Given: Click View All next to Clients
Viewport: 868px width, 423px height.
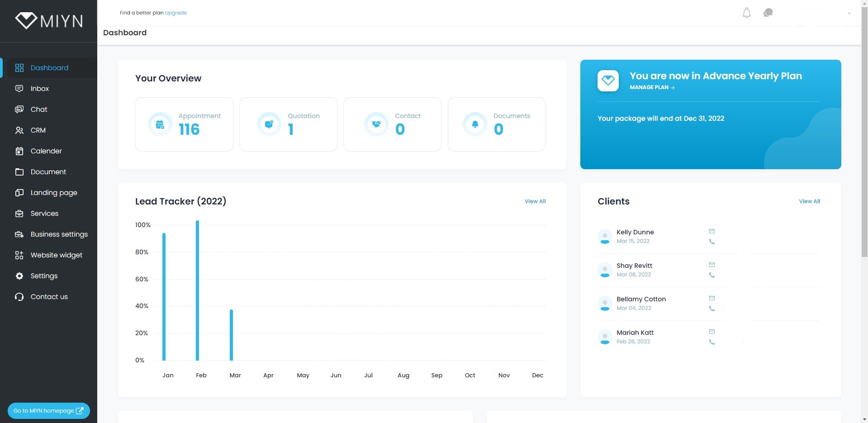Looking at the screenshot, I should pos(809,201).
